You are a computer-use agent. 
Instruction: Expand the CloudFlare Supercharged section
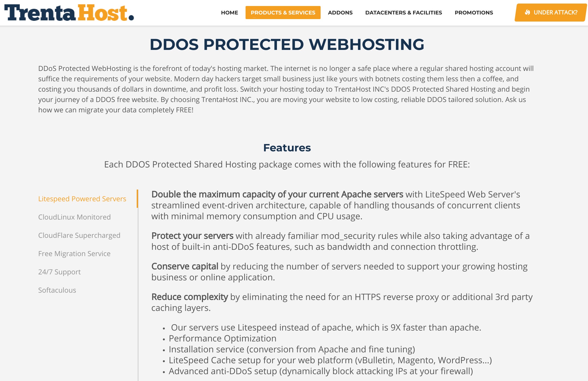(79, 235)
